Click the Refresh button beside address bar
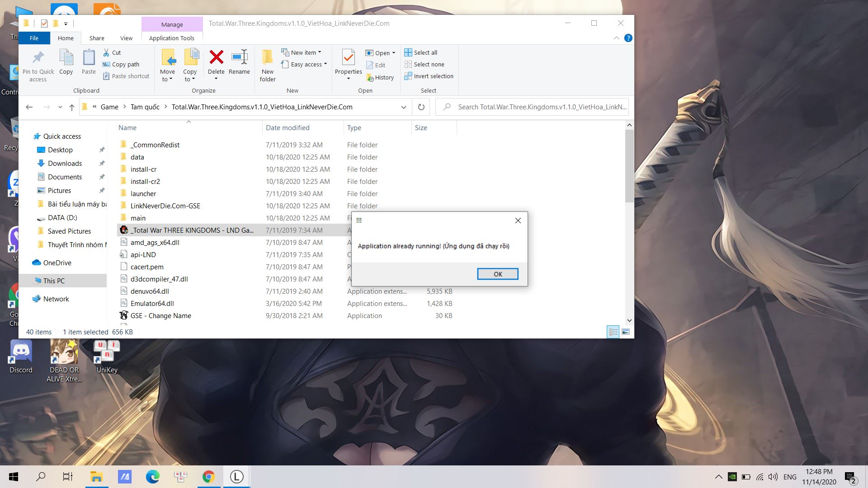868x488 pixels. coord(421,107)
